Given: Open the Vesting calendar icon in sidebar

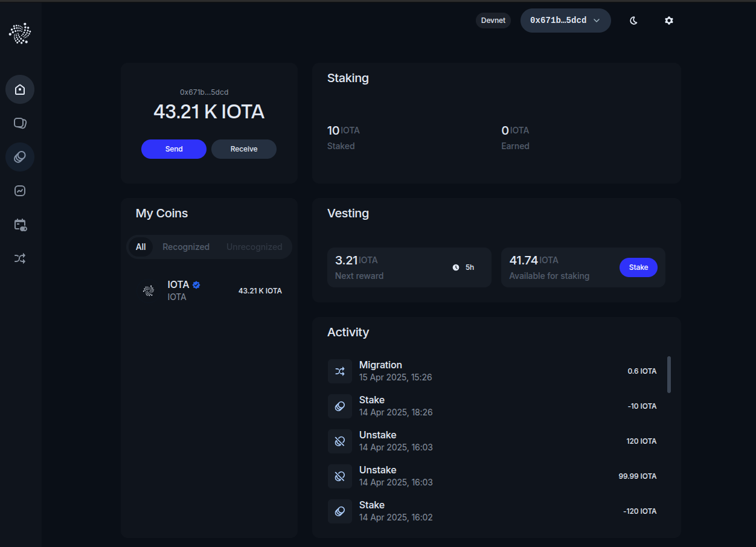Looking at the screenshot, I should tap(20, 224).
